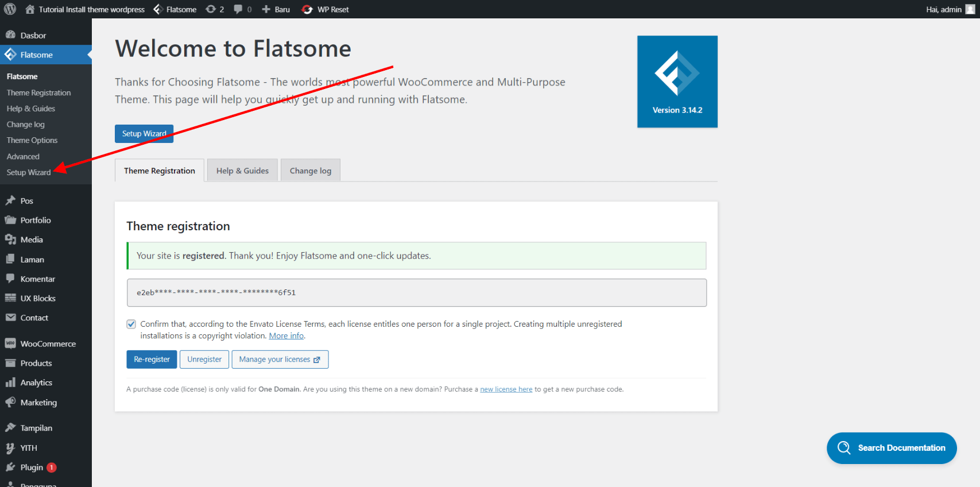Click the Flatsome Version 3.14.2 logo
The image size is (980, 487).
[677, 82]
